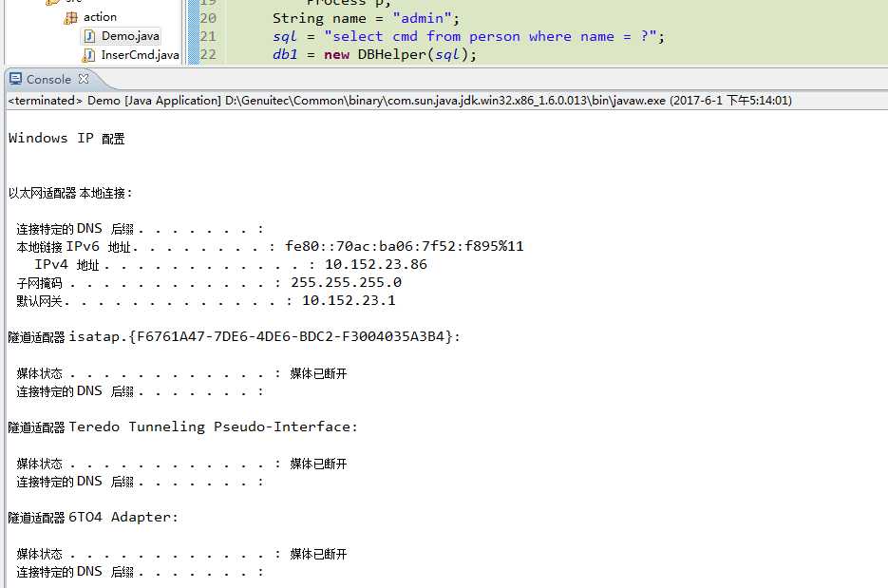The height and width of the screenshot is (588, 888).
Task: Click 媒体已断开 under 6TO4 Adapter
Action: 318,554
